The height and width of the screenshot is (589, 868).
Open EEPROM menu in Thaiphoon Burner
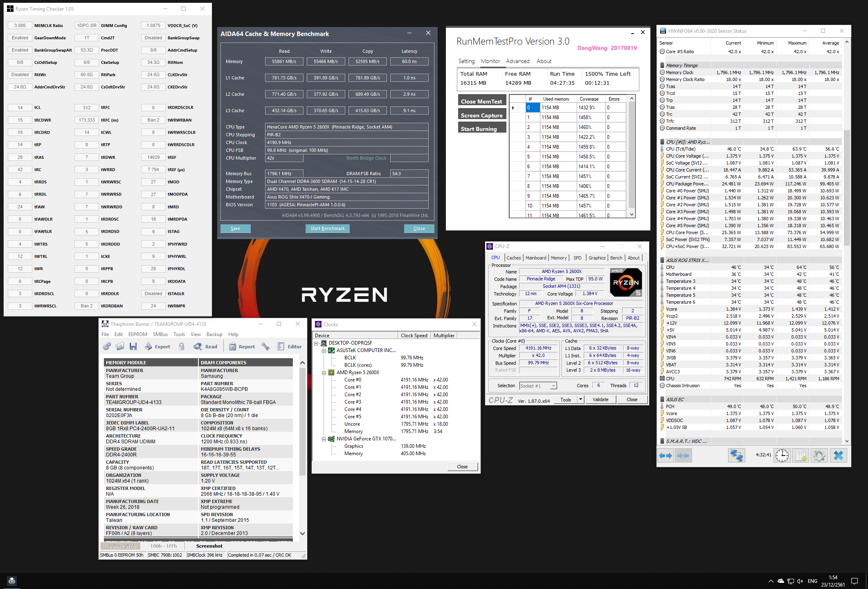coord(138,334)
